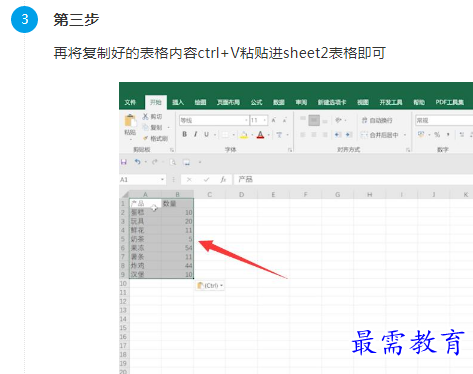The image size is (473, 374).
Task: Toggle Bold formatting
Action: pos(184,134)
